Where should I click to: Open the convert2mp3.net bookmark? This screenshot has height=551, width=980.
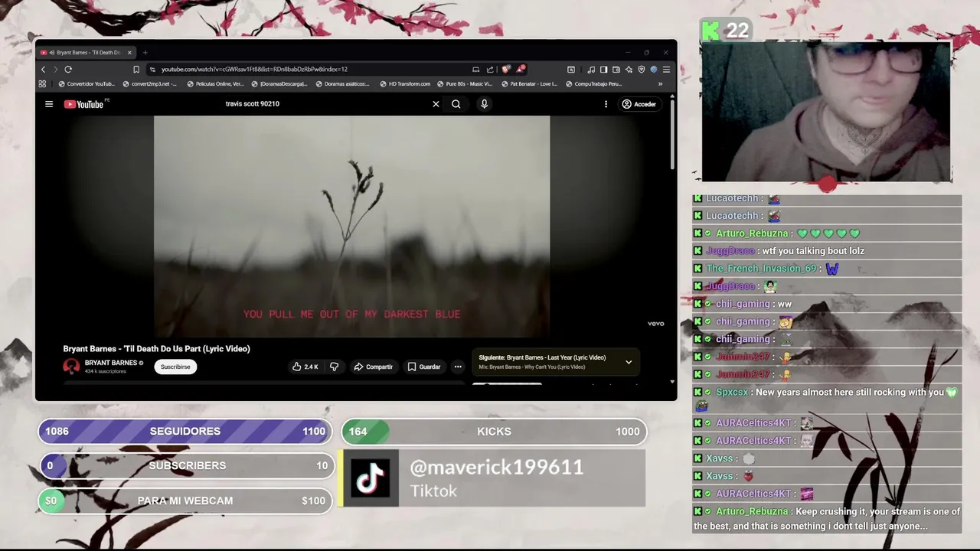150,84
